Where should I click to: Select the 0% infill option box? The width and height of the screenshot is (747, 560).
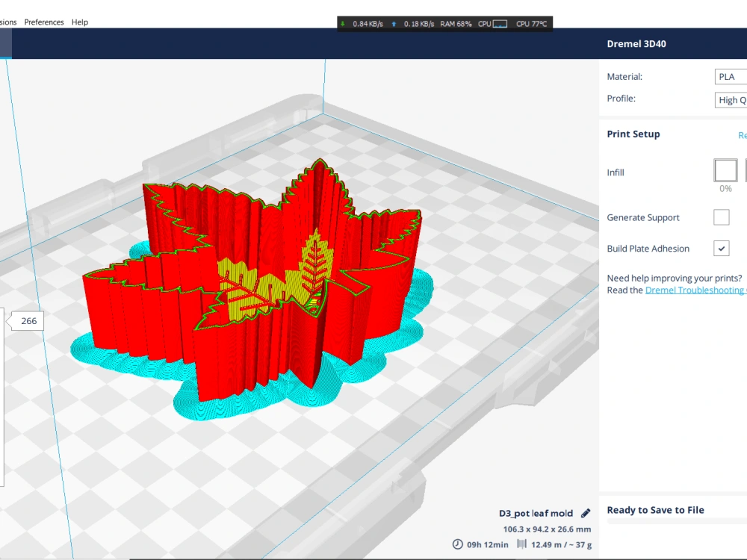pos(725,170)
